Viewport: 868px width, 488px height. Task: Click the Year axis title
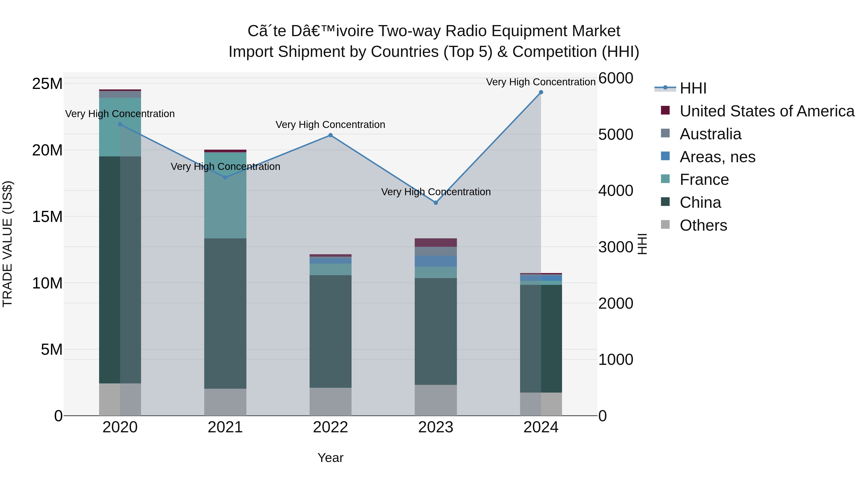tap(331, 458)
